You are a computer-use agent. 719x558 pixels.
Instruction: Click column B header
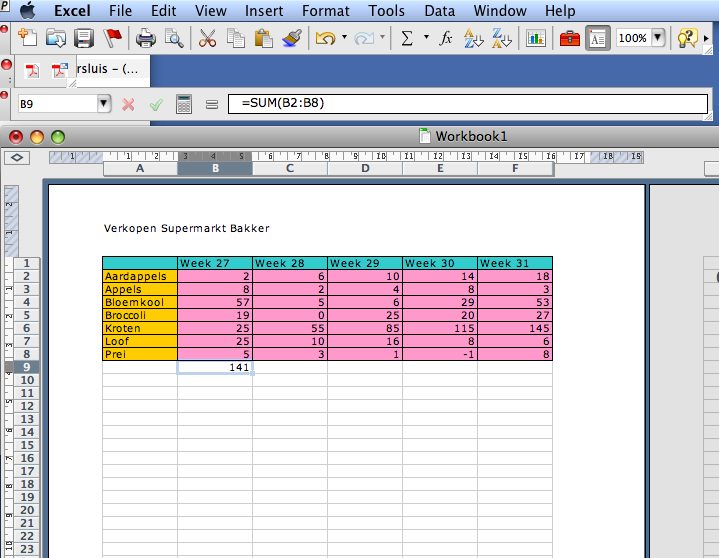tap(215, 169)
